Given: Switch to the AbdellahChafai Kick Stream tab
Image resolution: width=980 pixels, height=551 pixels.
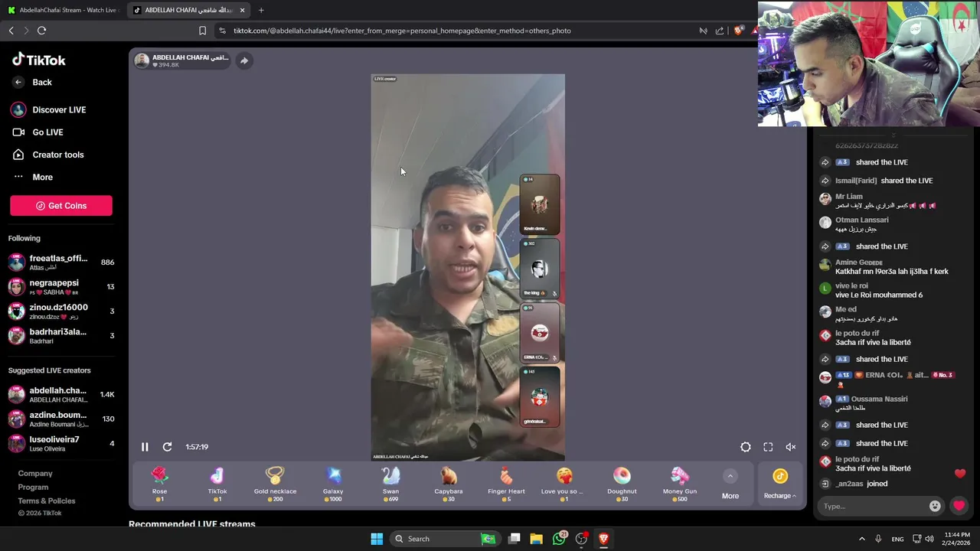Looking at the screenshot, I should pos(63,10).
